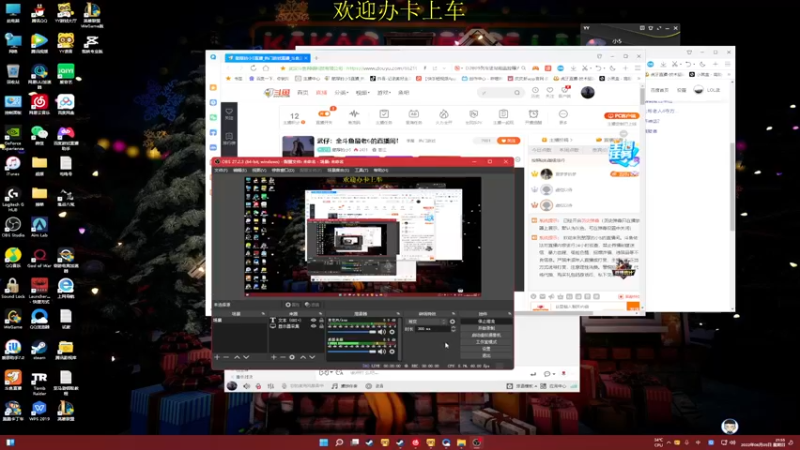Screen dimensions: 800x450
Task: Switch to Douyu 首页 nav tab
Action: tap(303, 92)
